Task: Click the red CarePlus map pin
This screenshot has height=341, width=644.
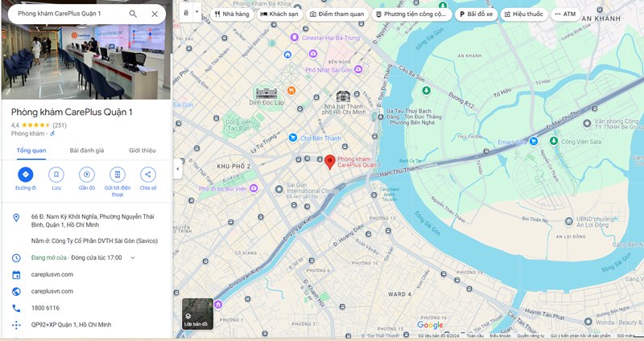Action: [x=330, y=161]
